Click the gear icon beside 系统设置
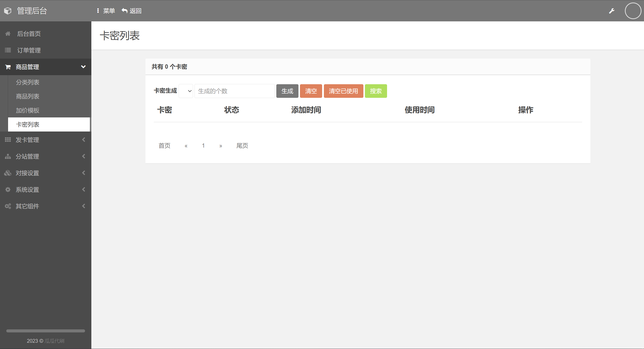 [x=8, y=190]
